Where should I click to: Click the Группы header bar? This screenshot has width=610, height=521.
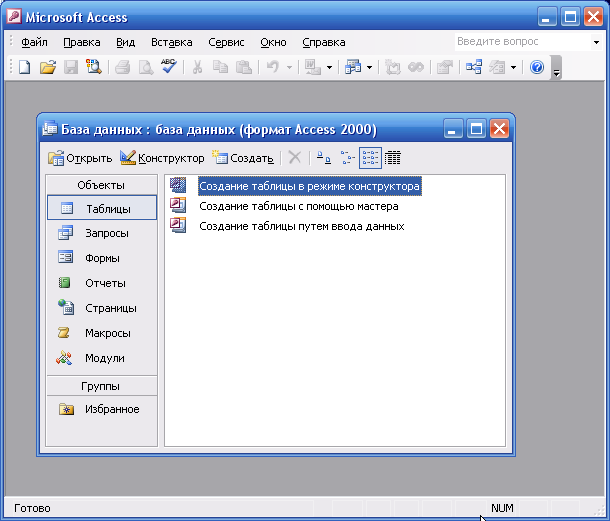(x=101, y=386)
